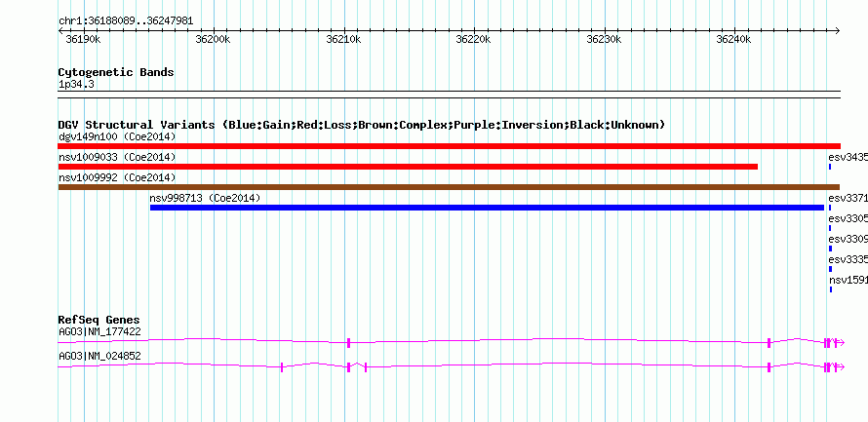The width and height of the screenshot is (868, 422).
Task: Click the nsv1009992 (Coe2014) label
Action: pos(117,177)
